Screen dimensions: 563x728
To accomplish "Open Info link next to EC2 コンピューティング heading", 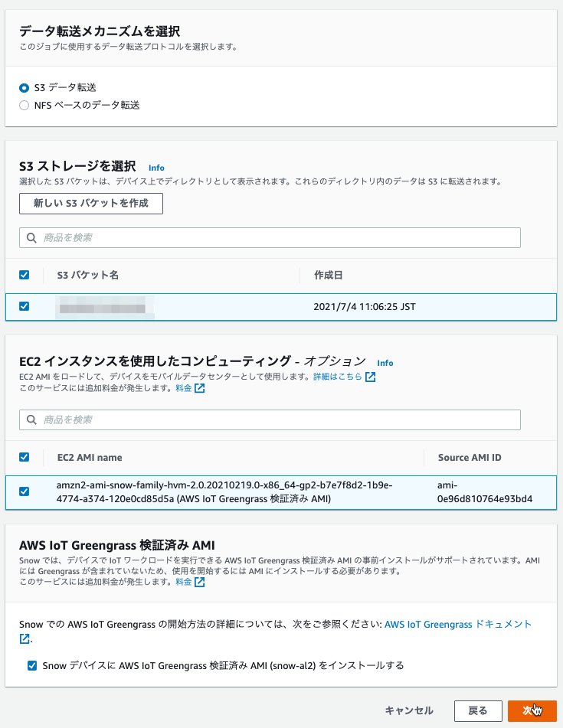I will [385, 363].
